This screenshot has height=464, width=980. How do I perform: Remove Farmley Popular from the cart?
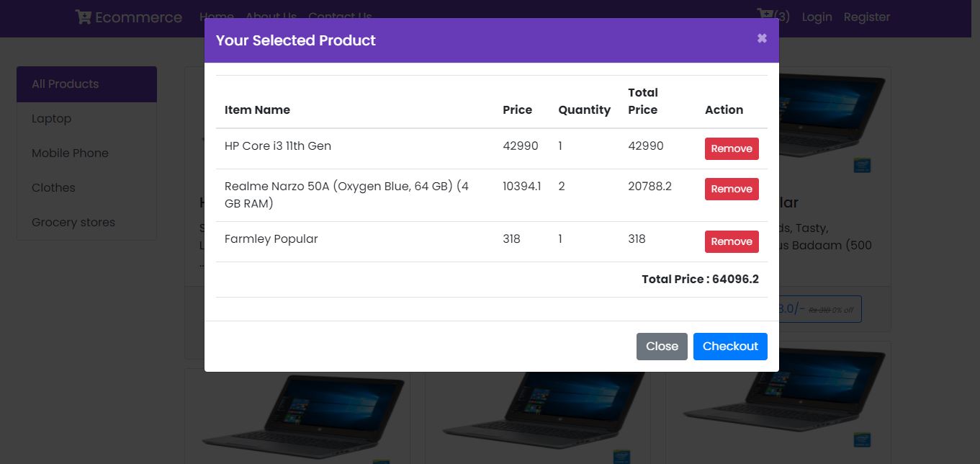coord(732,241)
